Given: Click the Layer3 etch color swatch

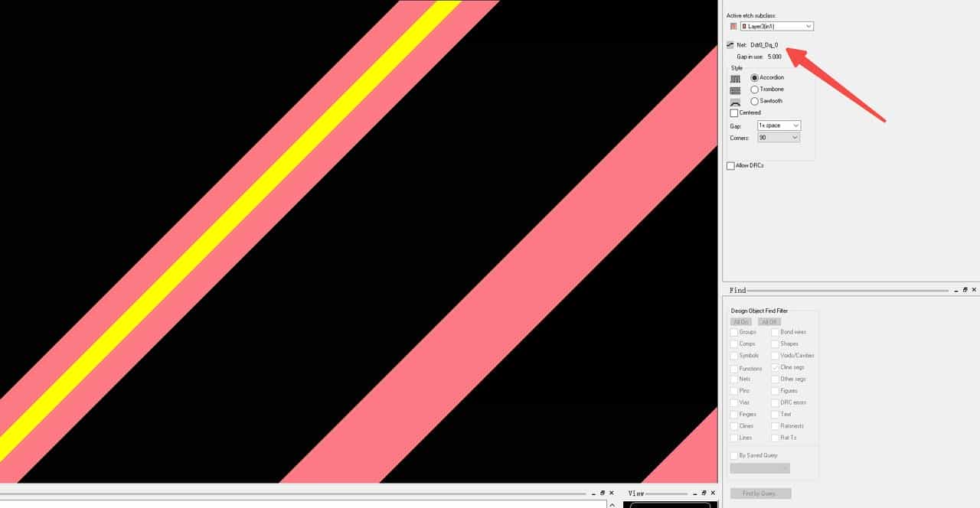Looking at the screenshot, I should pyautogui.click(x=733, y=27).
